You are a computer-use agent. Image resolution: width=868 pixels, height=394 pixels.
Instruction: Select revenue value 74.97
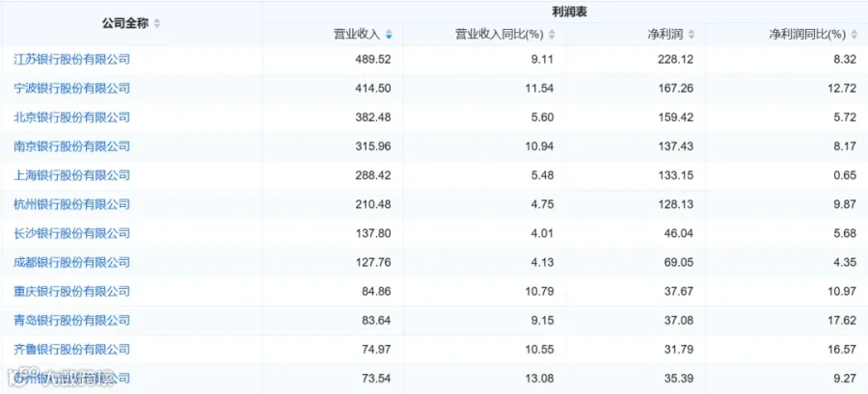point(376,350)
